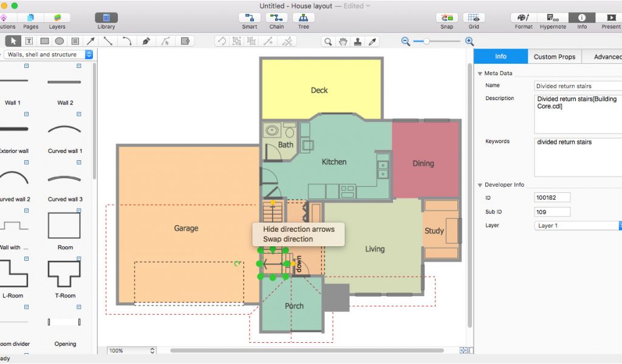The image size is (622, 364).
Task: Click the zoom slider handle
Action: pyautogui.click(x=426, y=41)
